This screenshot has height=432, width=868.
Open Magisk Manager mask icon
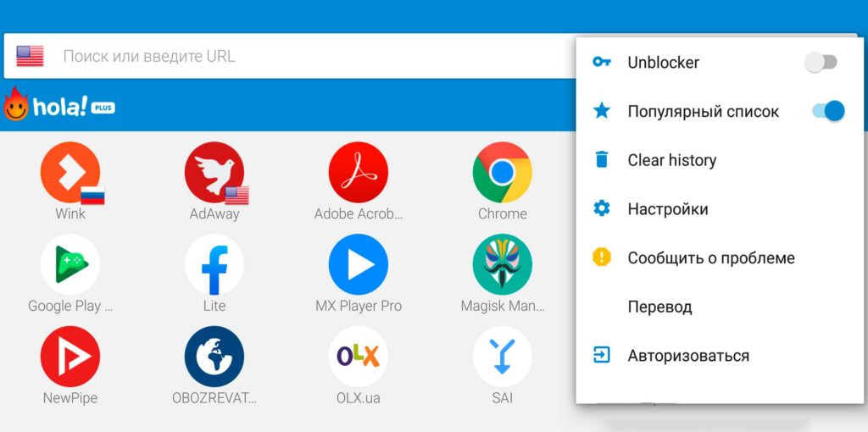[502, 263]
